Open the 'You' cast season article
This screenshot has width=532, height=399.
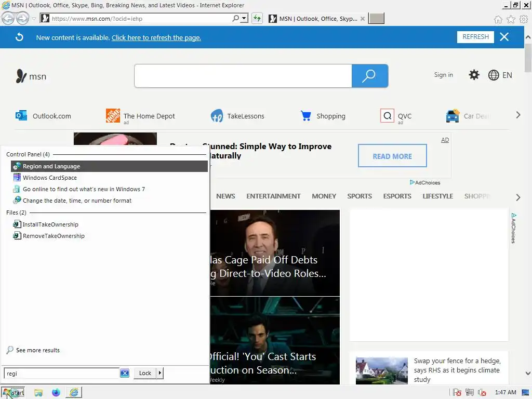275,341
